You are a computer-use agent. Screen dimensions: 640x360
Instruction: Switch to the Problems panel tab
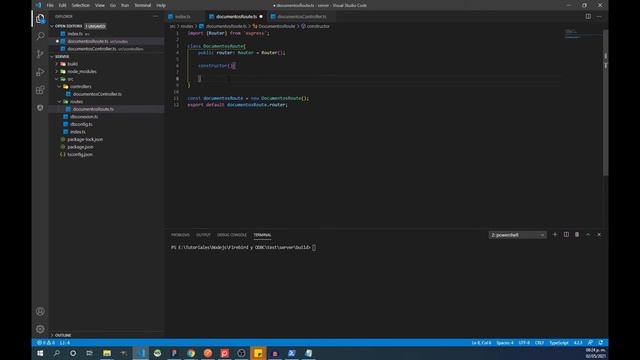click(180, 235)
